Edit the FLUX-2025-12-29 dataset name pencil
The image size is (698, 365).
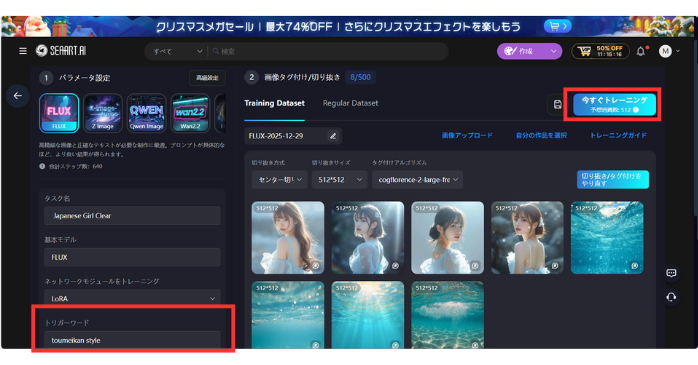[333, 136]
